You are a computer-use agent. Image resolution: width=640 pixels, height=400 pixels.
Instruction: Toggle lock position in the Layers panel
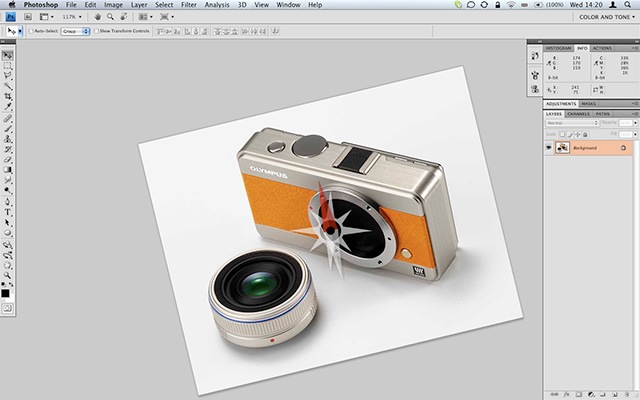click(x=577, y=134)
